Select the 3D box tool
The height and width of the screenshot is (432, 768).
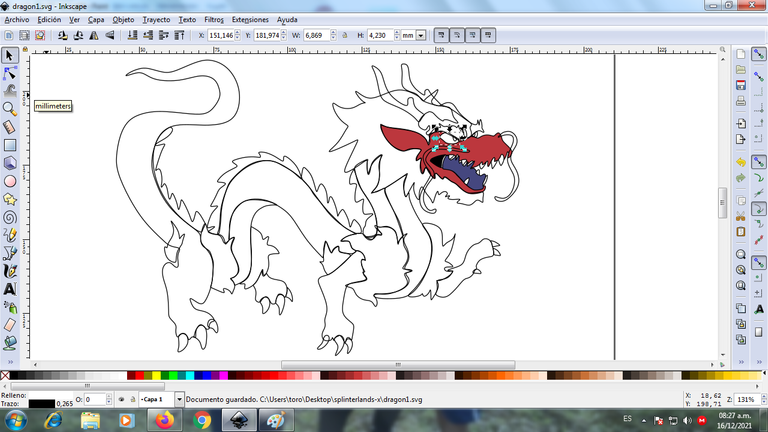point(9,163)
